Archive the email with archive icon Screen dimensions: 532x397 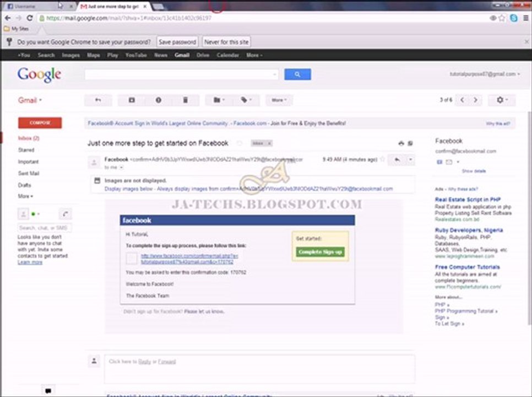132,100
